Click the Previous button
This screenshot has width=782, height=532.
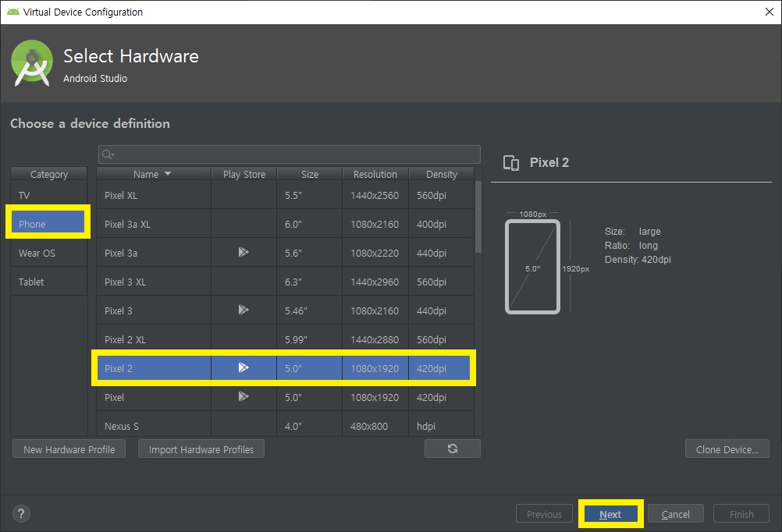pyautogui.click(x=544, y=514)
